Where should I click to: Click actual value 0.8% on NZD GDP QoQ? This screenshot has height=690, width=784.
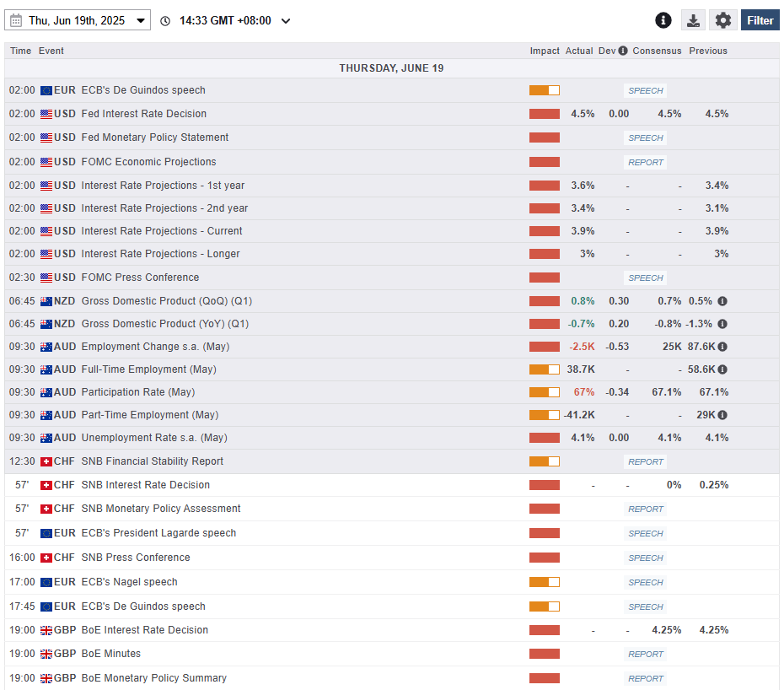coord(583,301)
